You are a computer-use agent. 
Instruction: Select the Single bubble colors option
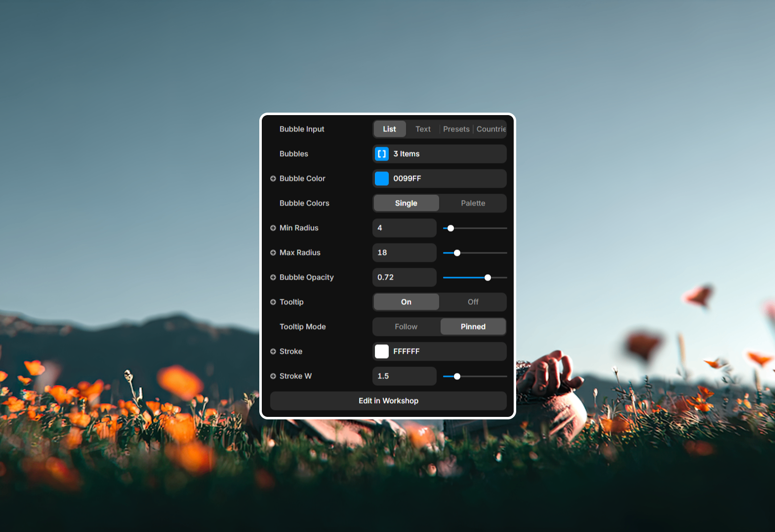[406, 203]
